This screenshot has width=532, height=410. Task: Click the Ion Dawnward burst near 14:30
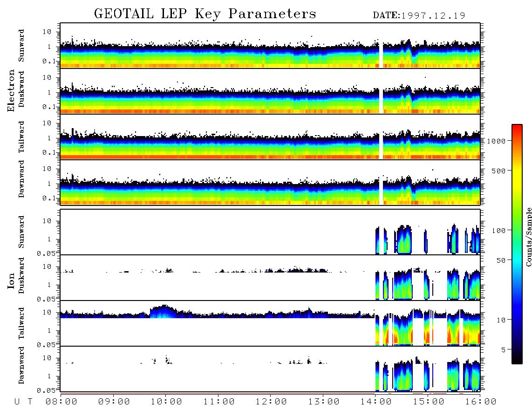(x=403, y=376)
